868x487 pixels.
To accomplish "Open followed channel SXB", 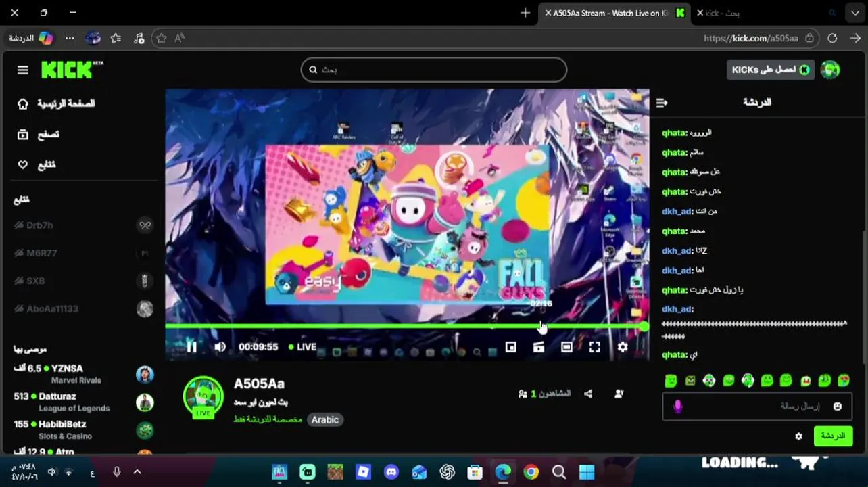I will pyautogui.click(x=83, y=281).
